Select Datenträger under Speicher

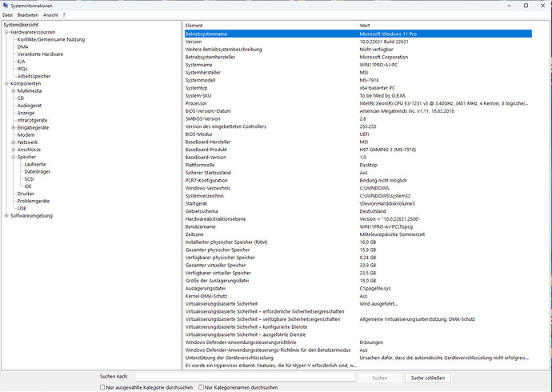(x=38, y=172)
